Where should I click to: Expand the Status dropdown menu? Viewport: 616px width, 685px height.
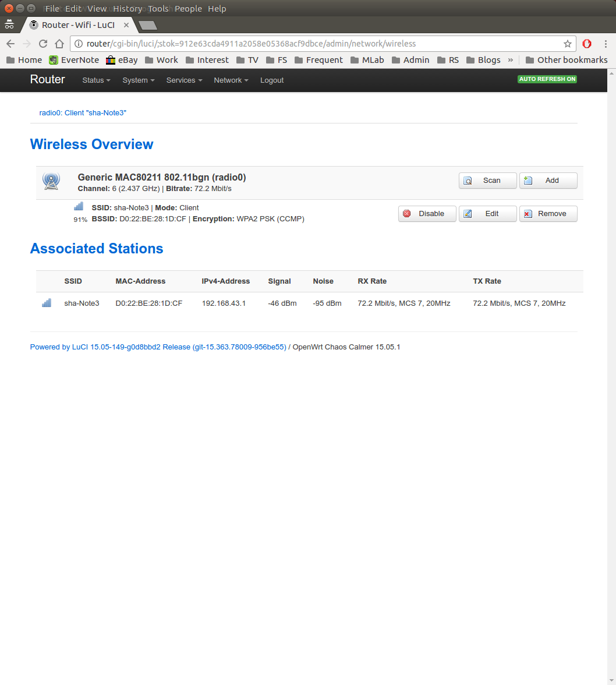96,80
